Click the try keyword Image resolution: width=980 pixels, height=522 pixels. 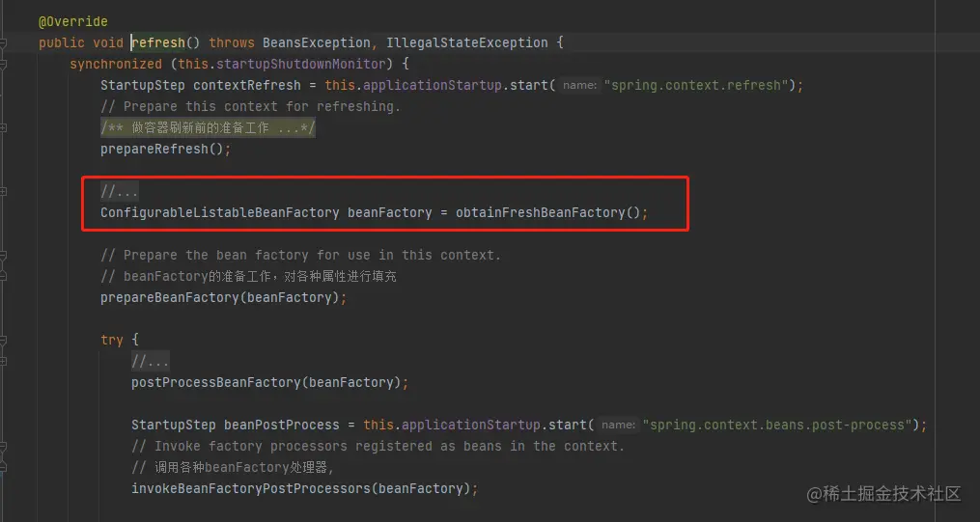click(x=112, y=341)
